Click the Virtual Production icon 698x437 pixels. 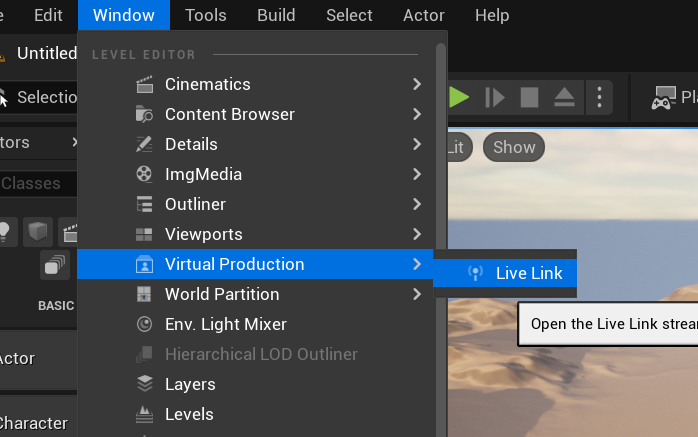[144, 264]
